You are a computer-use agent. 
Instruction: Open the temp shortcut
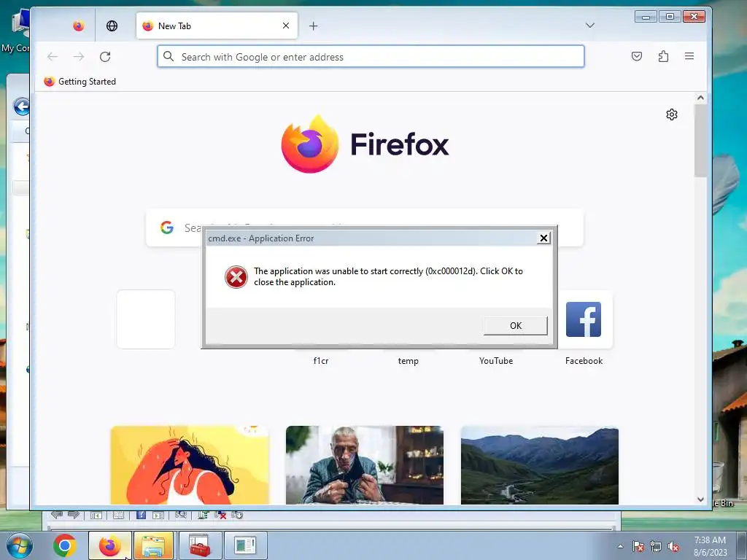[409, 361]
